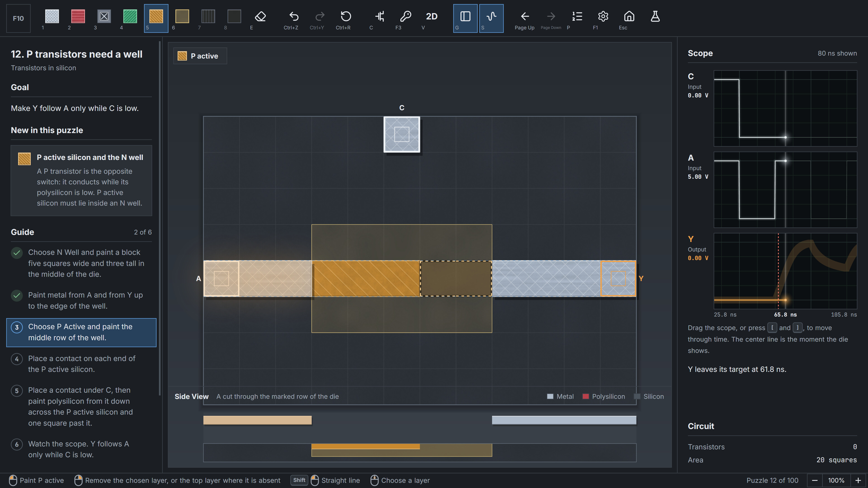Click the "20 squares" area value

pyautogui.click(x=836, y=460)
